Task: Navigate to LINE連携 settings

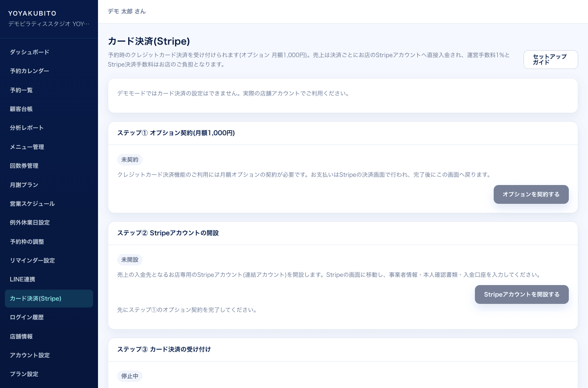Action: point(49,279)
